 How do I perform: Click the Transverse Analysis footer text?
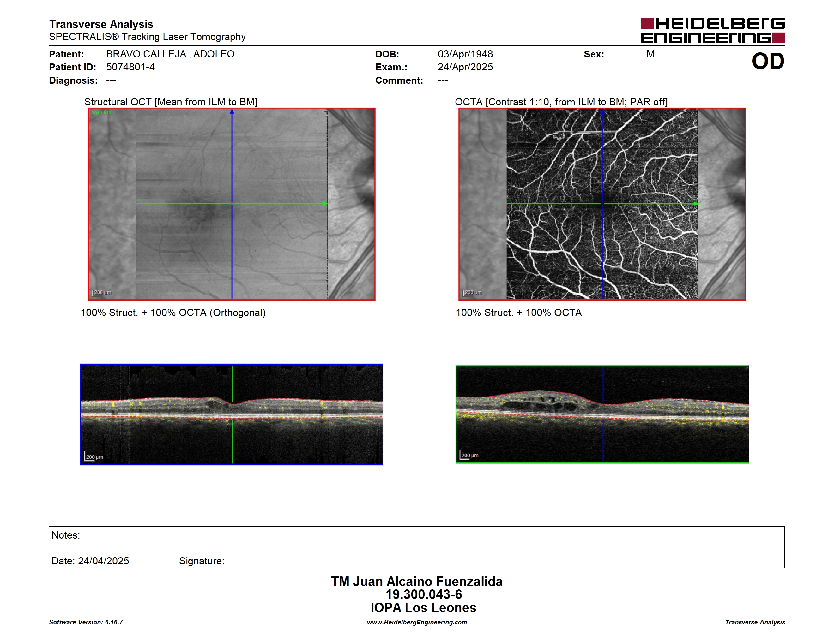click(x=755, y=622)
